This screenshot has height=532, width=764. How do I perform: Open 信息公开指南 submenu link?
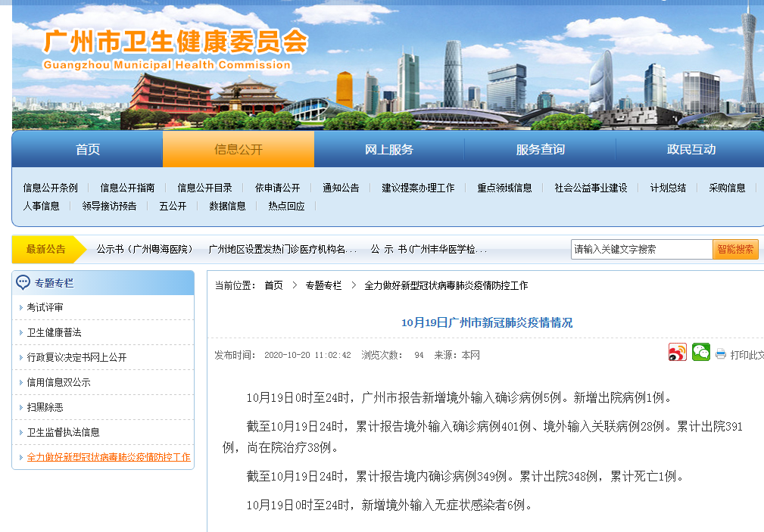tap(127, 188)
